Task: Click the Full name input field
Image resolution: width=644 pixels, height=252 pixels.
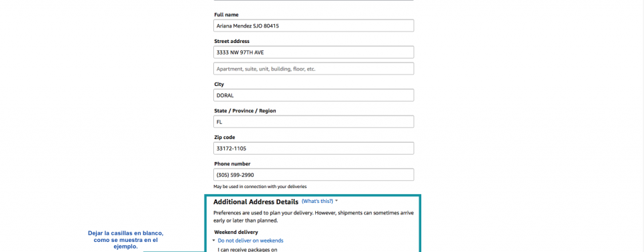Action: (x=313, y=26)
